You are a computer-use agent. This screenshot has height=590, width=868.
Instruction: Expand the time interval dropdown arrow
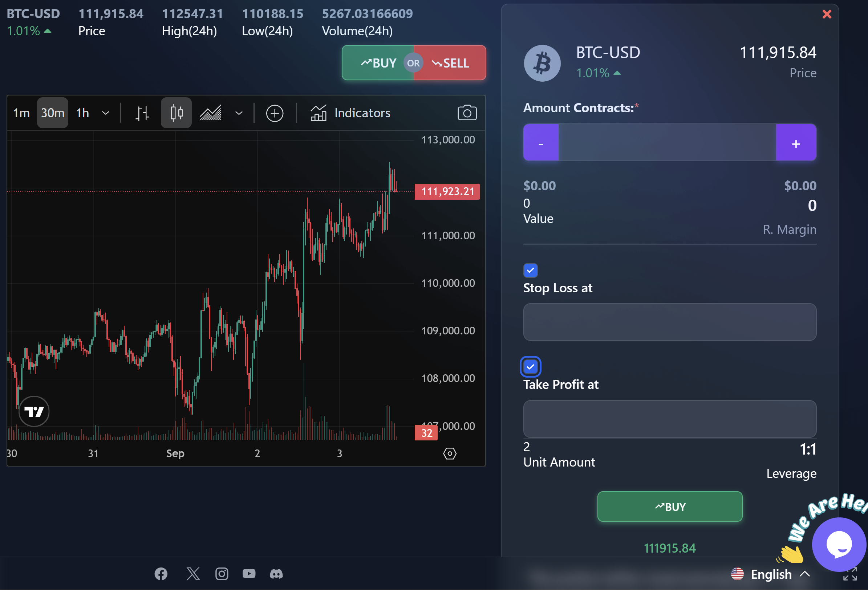tap(106, 113)
